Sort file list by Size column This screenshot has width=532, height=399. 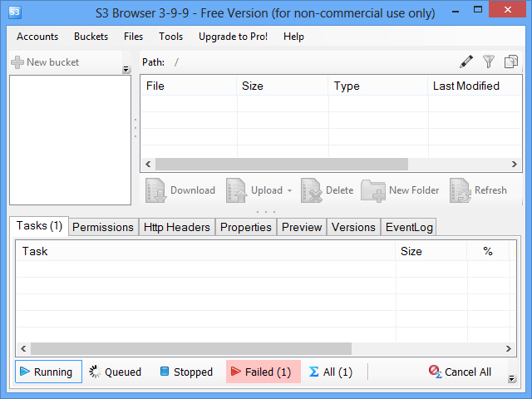[283, 86]
